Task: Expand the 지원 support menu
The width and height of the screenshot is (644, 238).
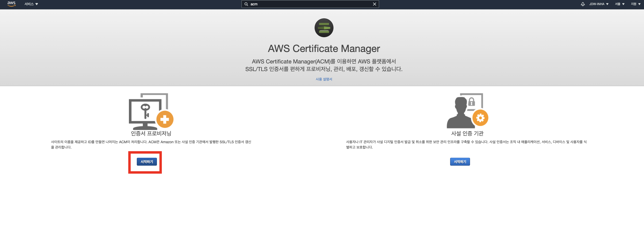Action: (636, 4)
